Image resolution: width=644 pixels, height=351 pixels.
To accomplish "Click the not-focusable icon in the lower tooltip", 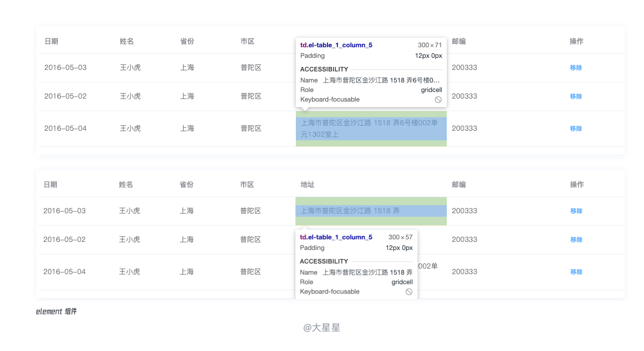I will (409, 292).
